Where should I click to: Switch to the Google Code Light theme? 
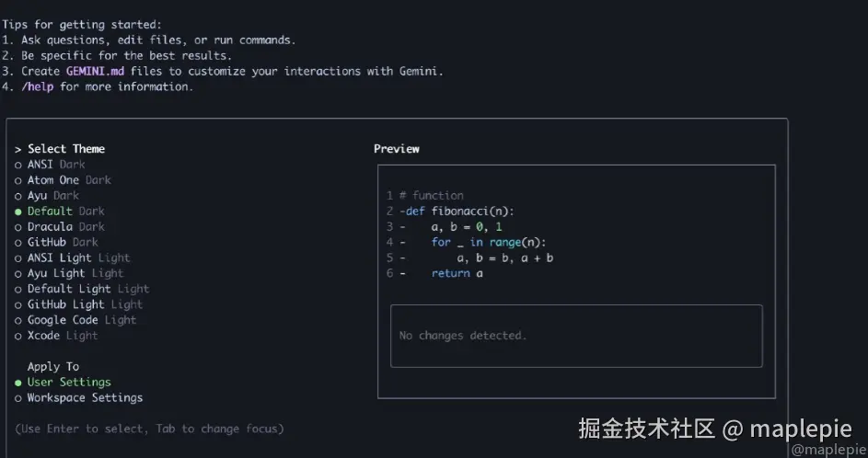pyautogui.click(x=18, y=320)
